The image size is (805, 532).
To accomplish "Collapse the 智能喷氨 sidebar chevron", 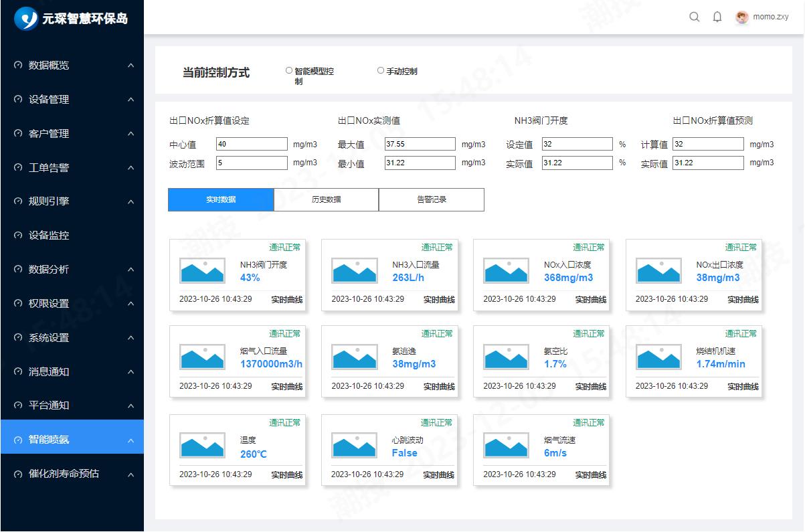I will (x=130, y=440).
